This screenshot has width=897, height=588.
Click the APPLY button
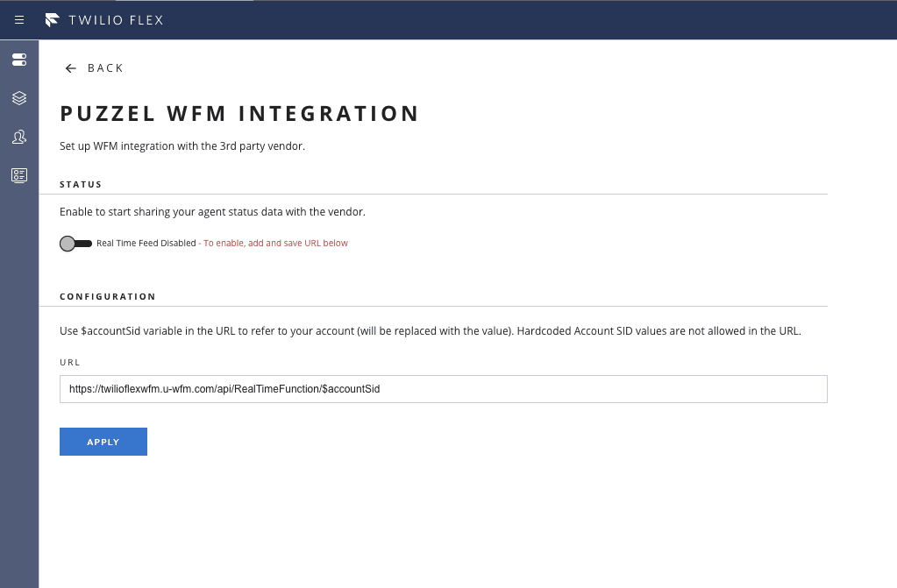(x=103, y=442)
